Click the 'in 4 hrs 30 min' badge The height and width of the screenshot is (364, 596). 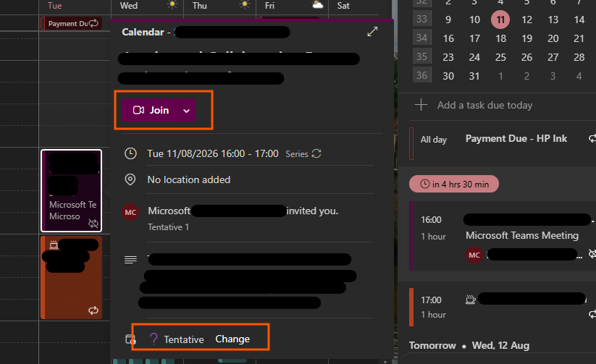tap(454, 185)
